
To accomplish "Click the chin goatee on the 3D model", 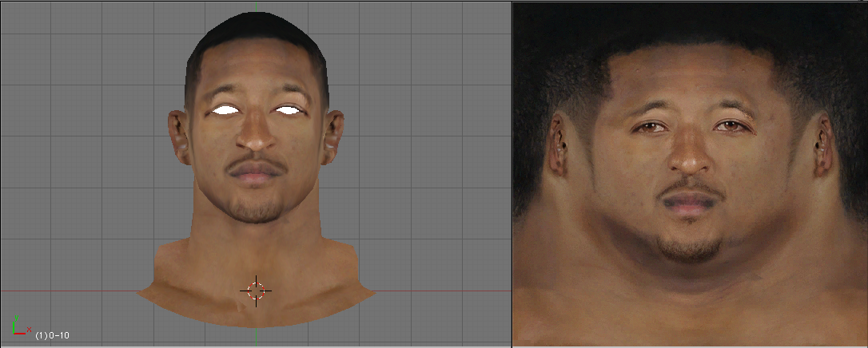I will [x=256, y=209].
